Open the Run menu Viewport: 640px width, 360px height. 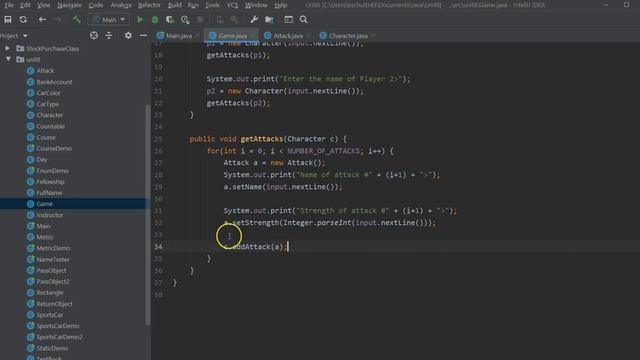(x=193, y=5)
